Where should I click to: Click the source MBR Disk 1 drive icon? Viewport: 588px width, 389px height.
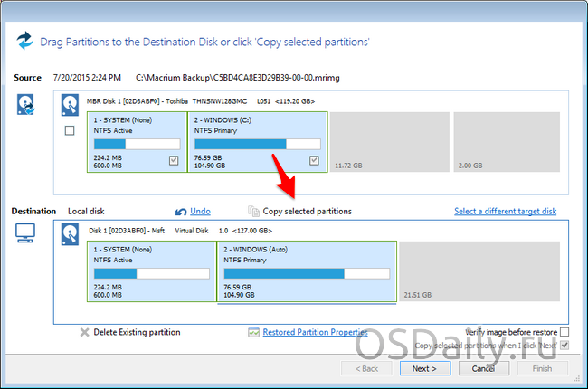coord(71,106)
